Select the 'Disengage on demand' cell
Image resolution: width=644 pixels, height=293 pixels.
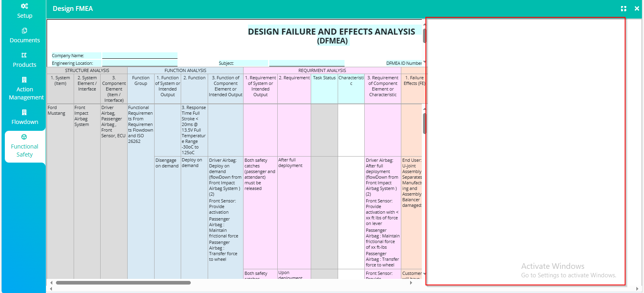click(167, 217)
